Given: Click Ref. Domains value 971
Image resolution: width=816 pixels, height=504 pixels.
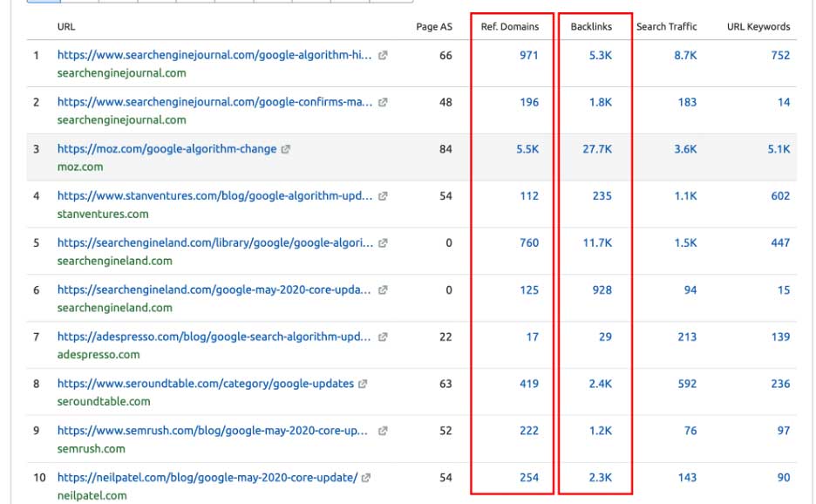Looking at the screenshot, I should click(528, 55).
